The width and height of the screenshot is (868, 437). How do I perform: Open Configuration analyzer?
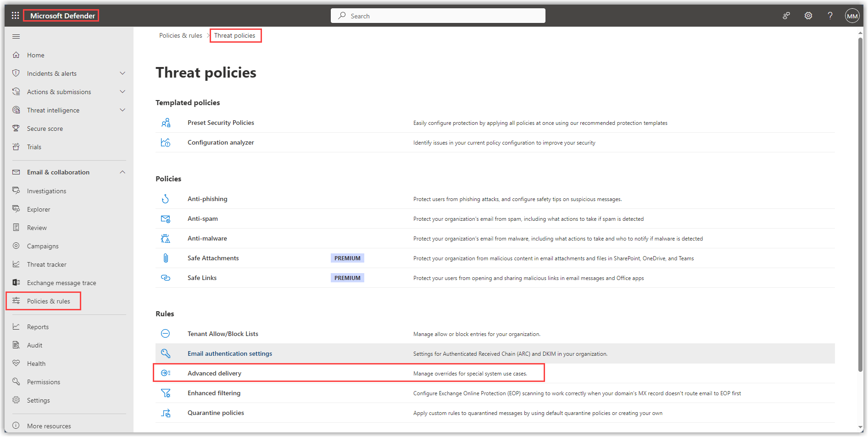[x=221, y=142]
